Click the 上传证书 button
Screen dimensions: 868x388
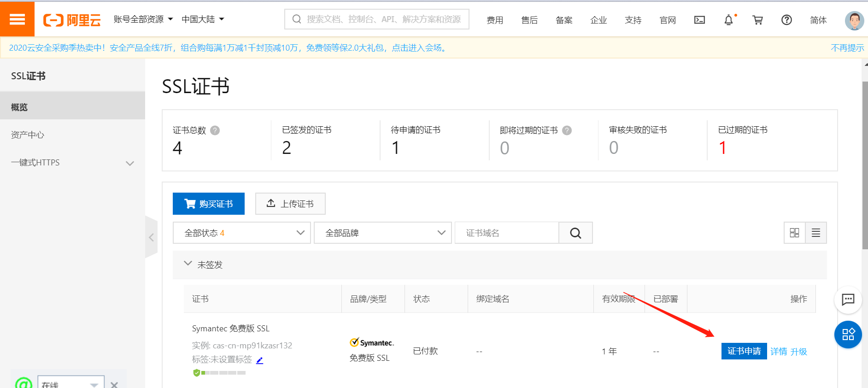(290, 204)
